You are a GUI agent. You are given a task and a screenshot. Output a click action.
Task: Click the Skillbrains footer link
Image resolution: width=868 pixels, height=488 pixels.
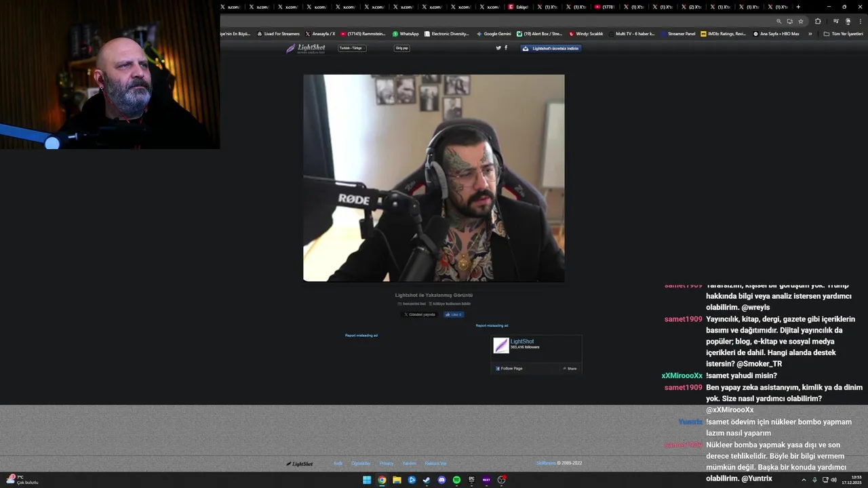click(x=546, y=464)
